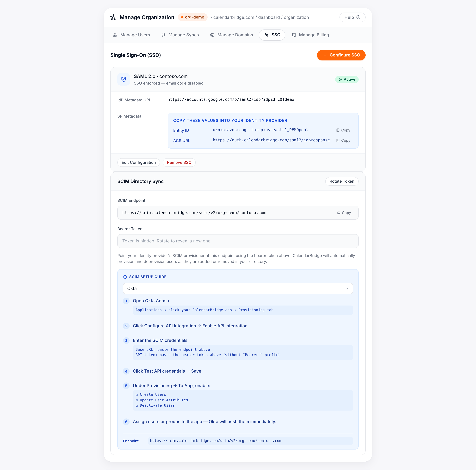
Task: Click the SCIM Directory Sync heading
Action: (140, 181)
